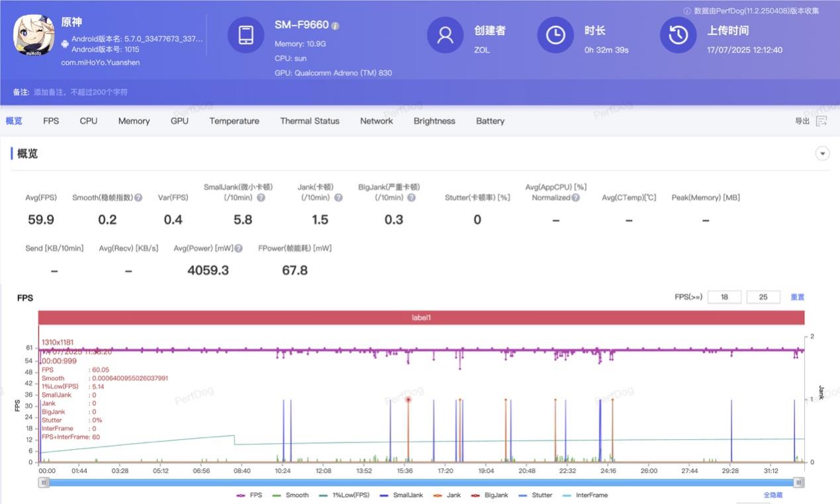Click the Avg(AppCPU) Normalized help icon
Image resolution: width=840 pixels, height=504 pixels.
pyautogui.click(x=575, y=198)
